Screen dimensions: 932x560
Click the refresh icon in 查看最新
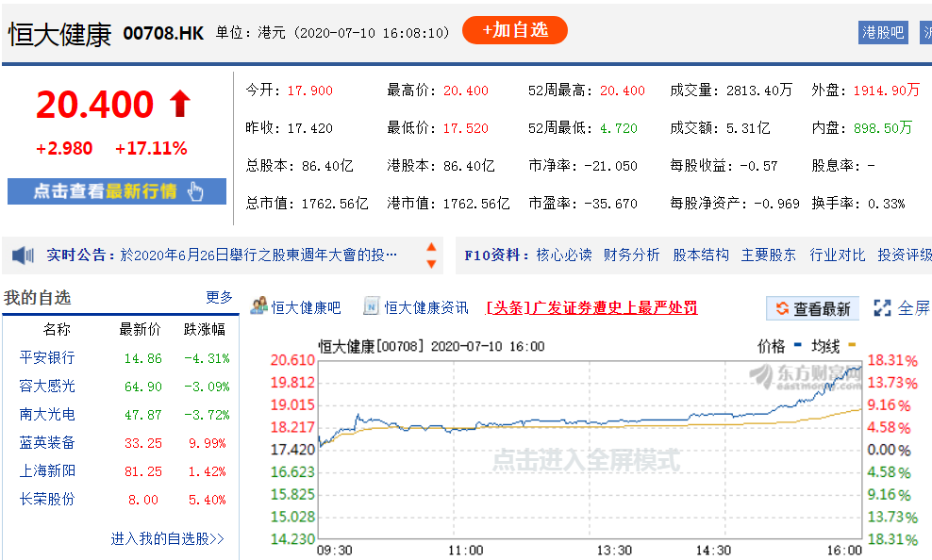(x=781, y=308)
